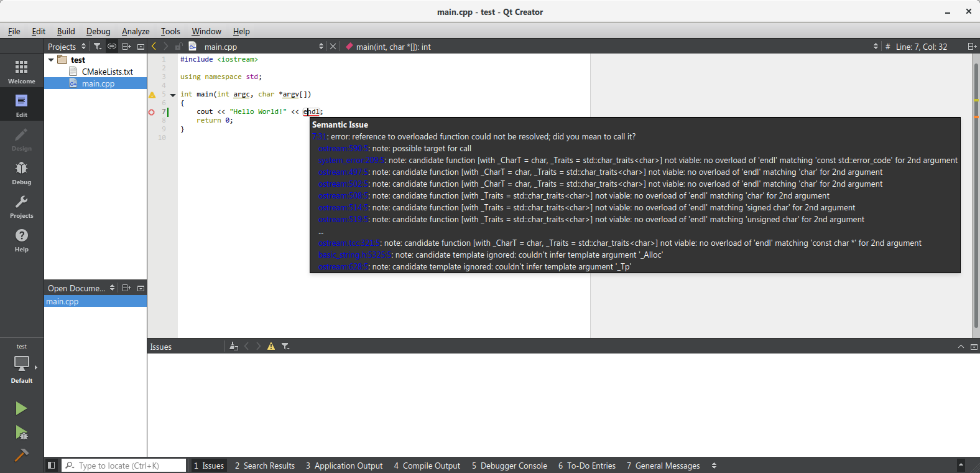Go forward in editor navigation history
This screenshot has width=980, height=473.
pos(165,46)
